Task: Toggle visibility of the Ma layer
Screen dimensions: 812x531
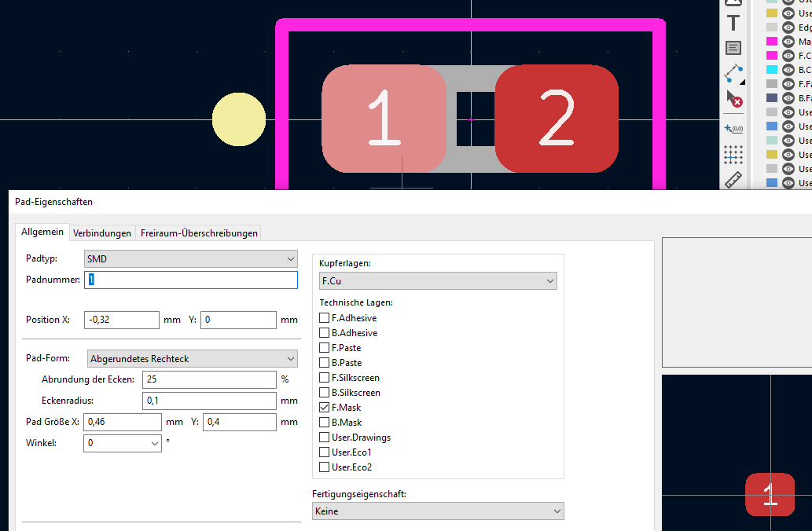Action: click(x=788, y=42)
